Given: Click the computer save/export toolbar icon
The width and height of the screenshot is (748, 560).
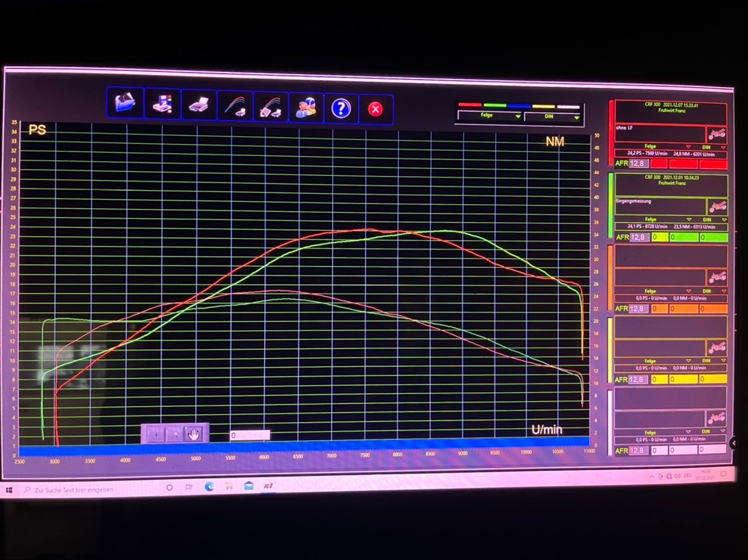Looking at the screenshot, I should point(162,105).
